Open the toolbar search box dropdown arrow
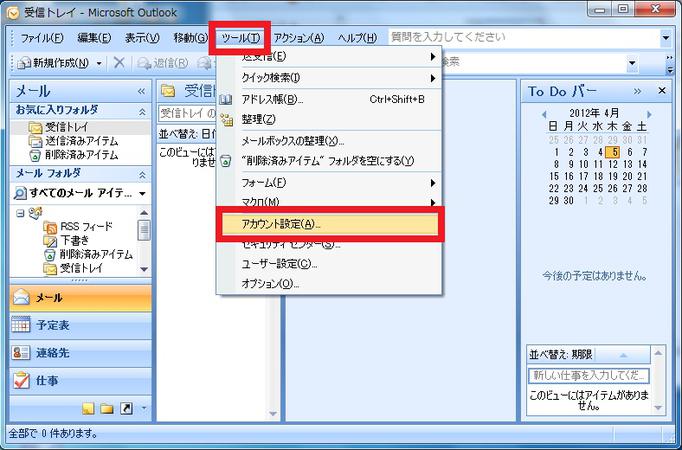 click(632, 63)
